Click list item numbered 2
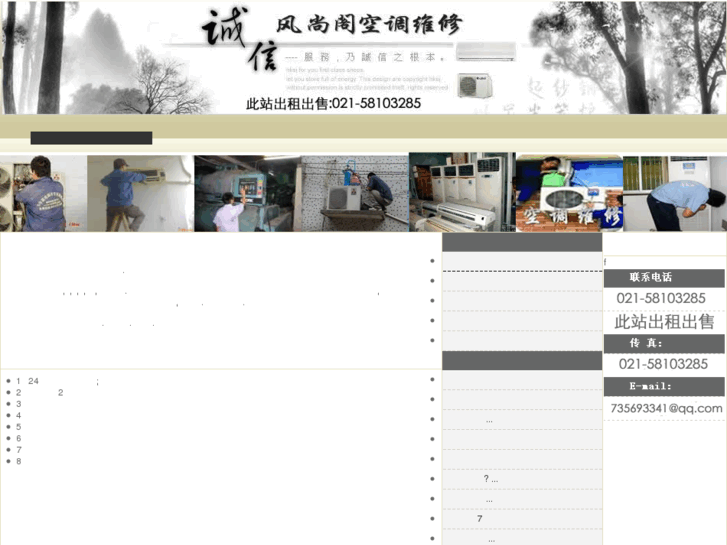Viewport: 727px width, 545px height. (39, 393)
